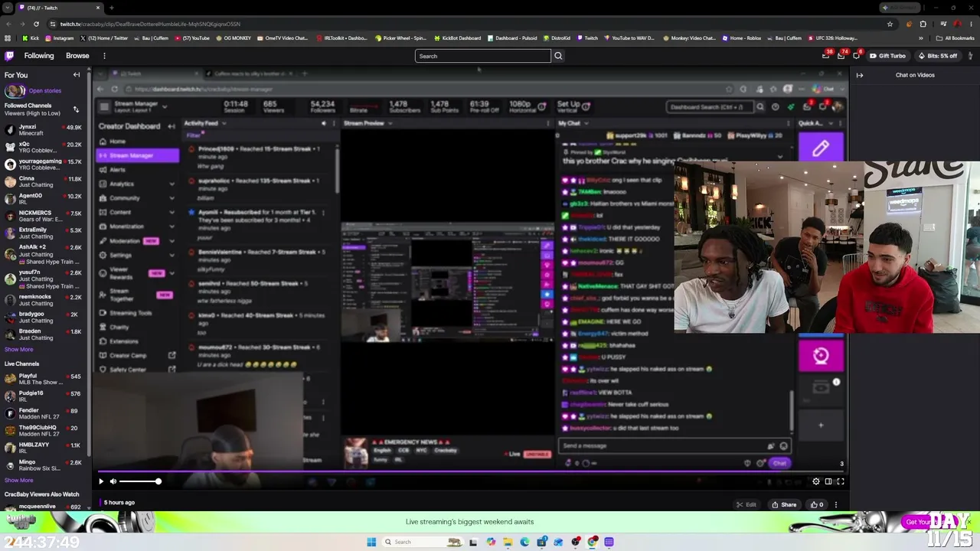This screenshot has height=551, width=980.
Task: Open the YouTube bookmark
Action: [192, 38]
